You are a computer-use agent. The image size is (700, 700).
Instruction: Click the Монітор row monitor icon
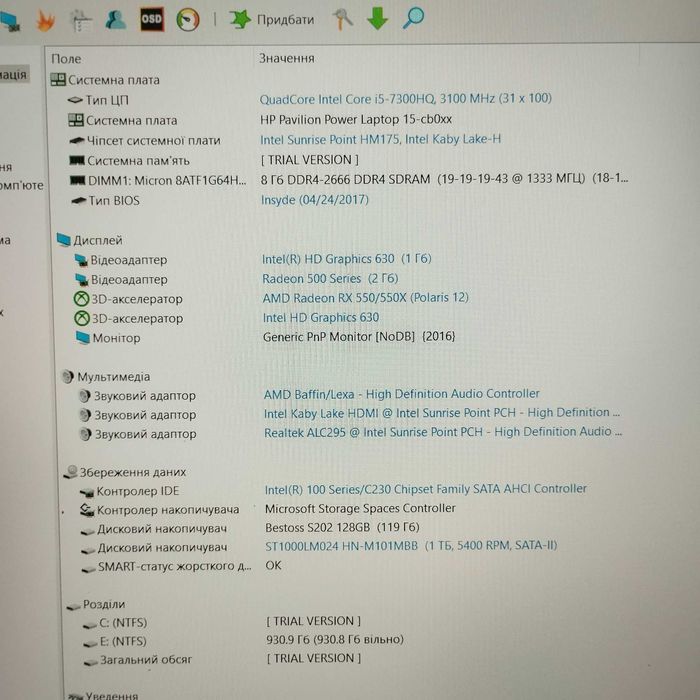point(83,338)
